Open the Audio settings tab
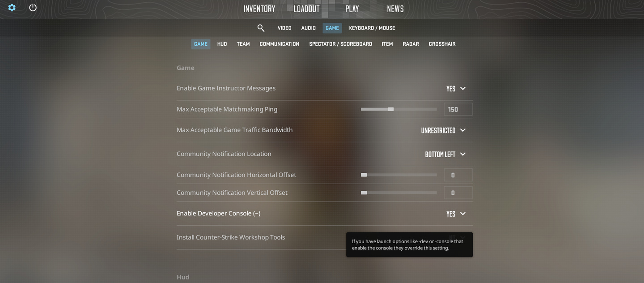Viewport: 644px width, 283px height. click(x=308, y=28)
